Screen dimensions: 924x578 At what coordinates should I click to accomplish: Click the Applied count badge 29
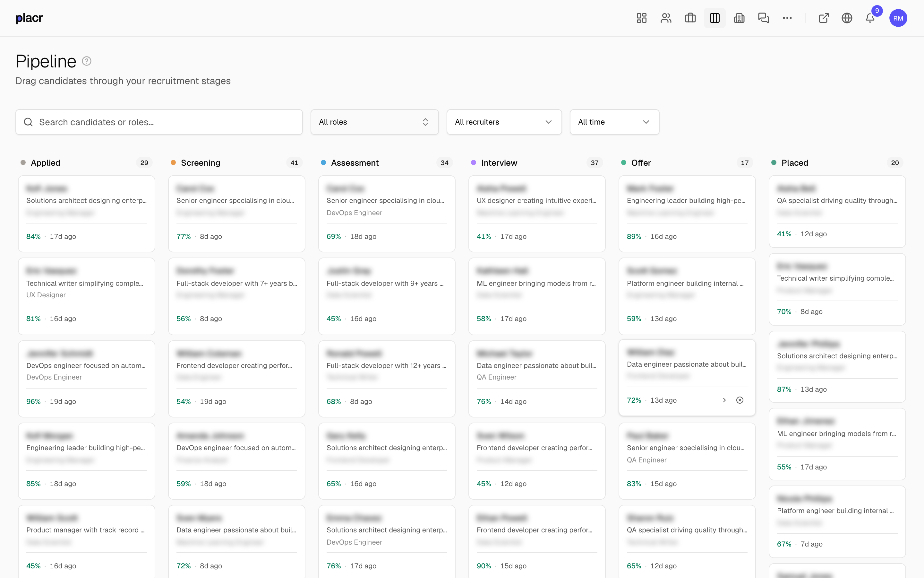(144, 163)
